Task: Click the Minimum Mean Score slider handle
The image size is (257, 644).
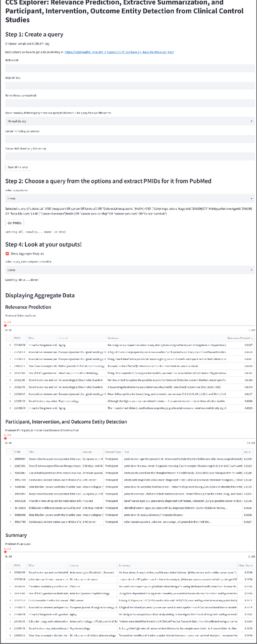Action: click(6, 552)
